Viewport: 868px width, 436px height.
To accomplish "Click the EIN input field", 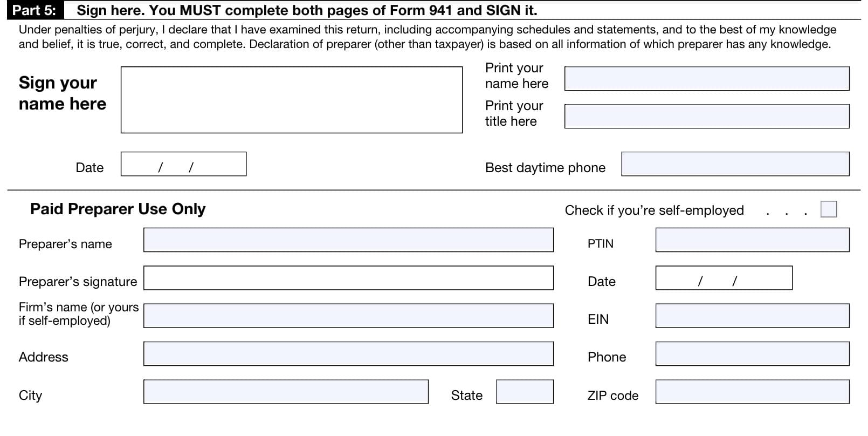I will pyautogui.click(x=752, y=316).
